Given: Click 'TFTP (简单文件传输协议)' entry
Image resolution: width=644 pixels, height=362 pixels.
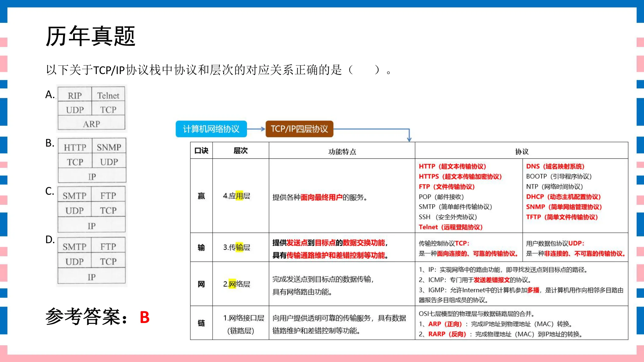Looking at the screenshot, I should [562, 217].
